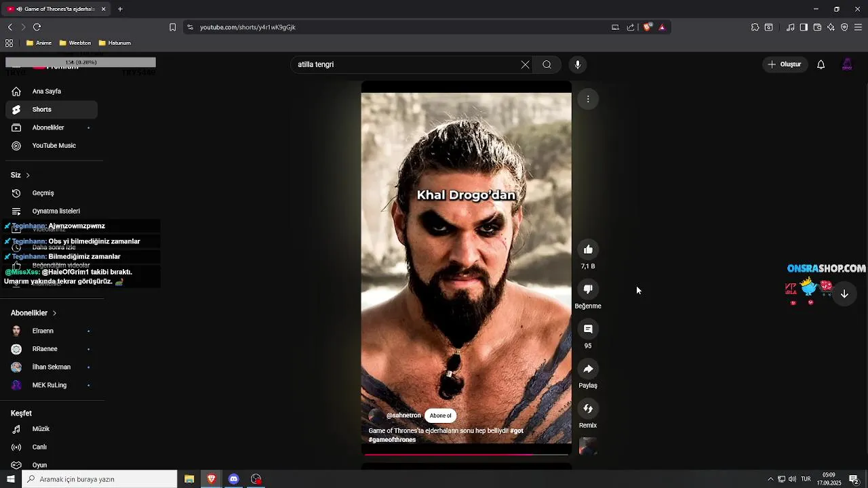868x488 pixels.
Task: Show hidden tray icons chevron
Action: coord(770,479)
